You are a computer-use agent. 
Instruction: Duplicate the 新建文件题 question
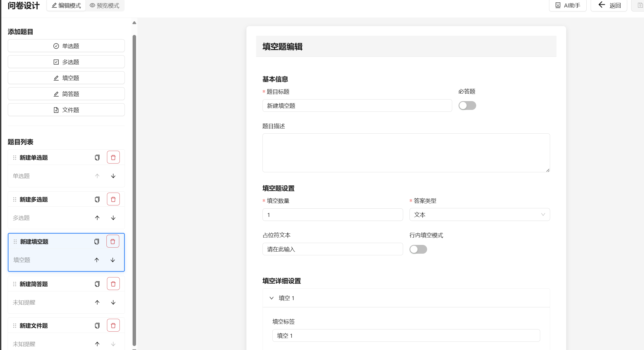[96, 325]
